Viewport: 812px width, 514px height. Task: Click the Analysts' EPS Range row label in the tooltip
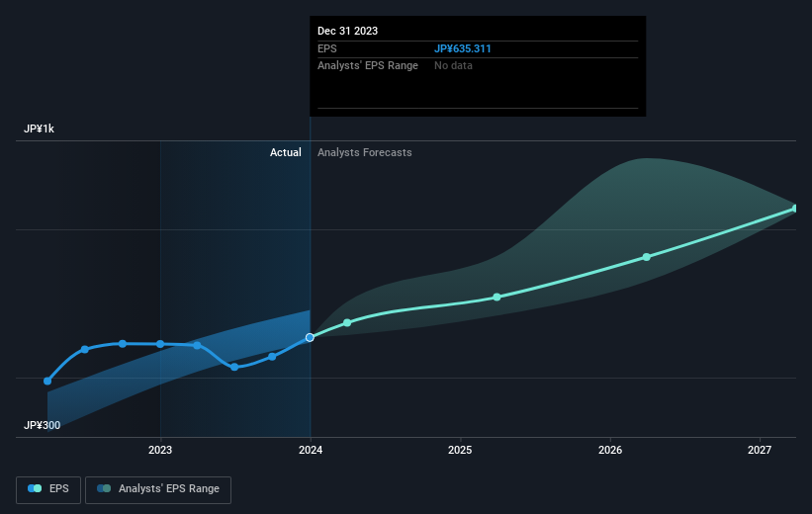click(x=368, y=66)
